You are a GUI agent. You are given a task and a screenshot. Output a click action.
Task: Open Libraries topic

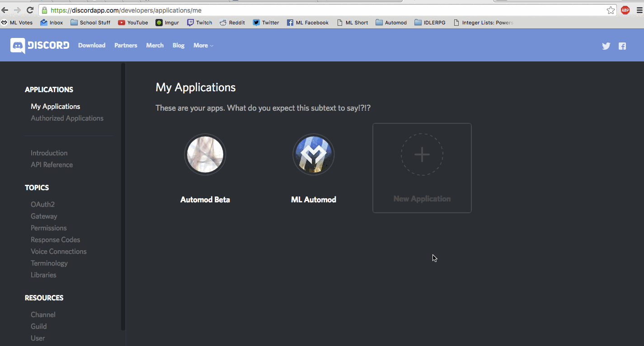43,275
